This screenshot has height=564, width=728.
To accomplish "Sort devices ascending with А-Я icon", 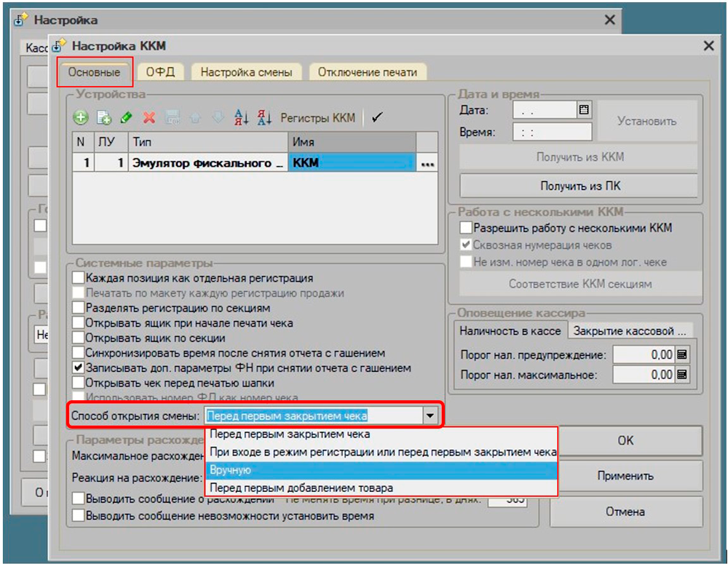I will click(x=241, y=117).
